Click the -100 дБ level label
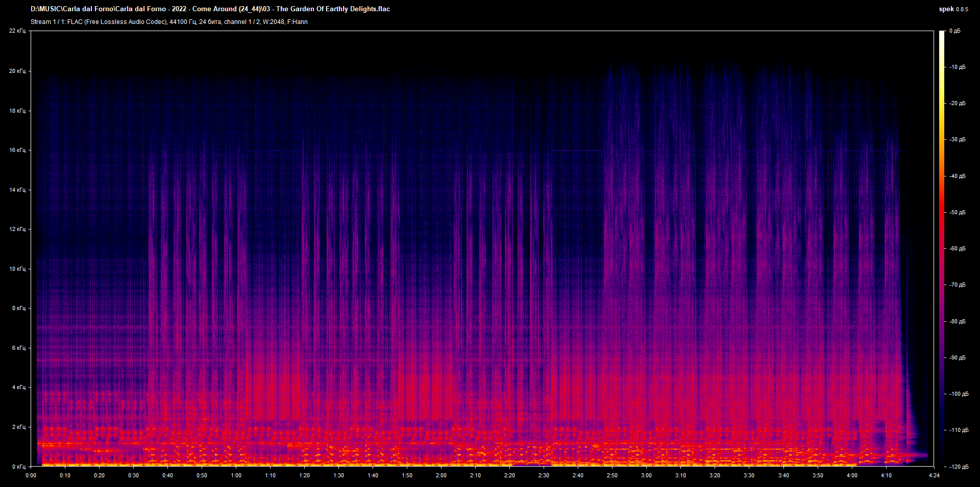Screen dimensions: 980x487 [x=959, y=394]
